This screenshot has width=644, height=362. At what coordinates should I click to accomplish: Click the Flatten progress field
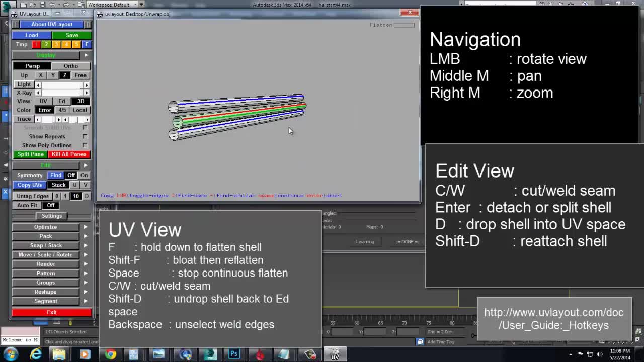click(x=404, y=25)
